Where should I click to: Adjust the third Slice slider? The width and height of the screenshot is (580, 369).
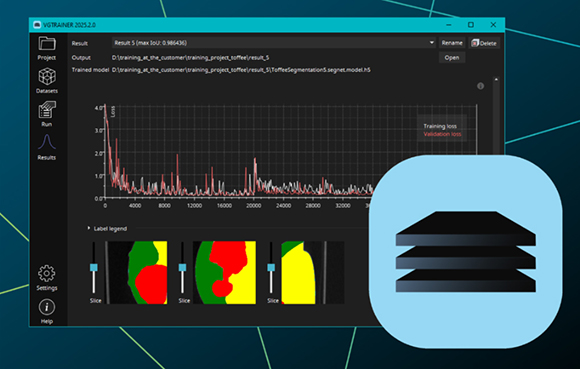click(x=271, y=268)
